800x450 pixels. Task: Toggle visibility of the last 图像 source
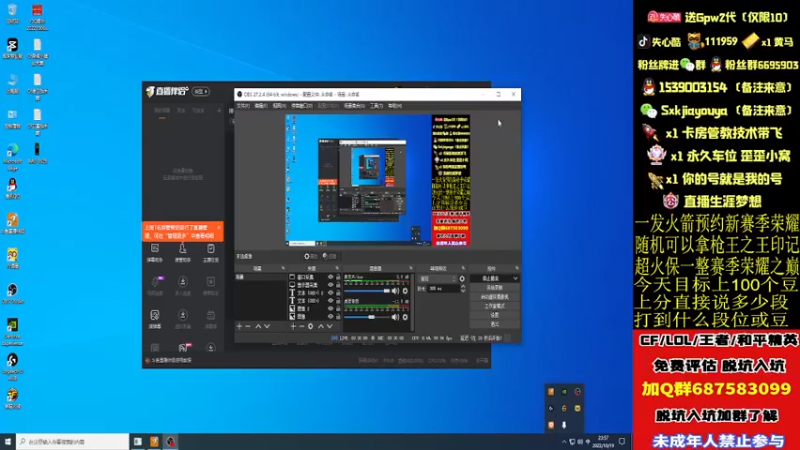click(330, 316)
